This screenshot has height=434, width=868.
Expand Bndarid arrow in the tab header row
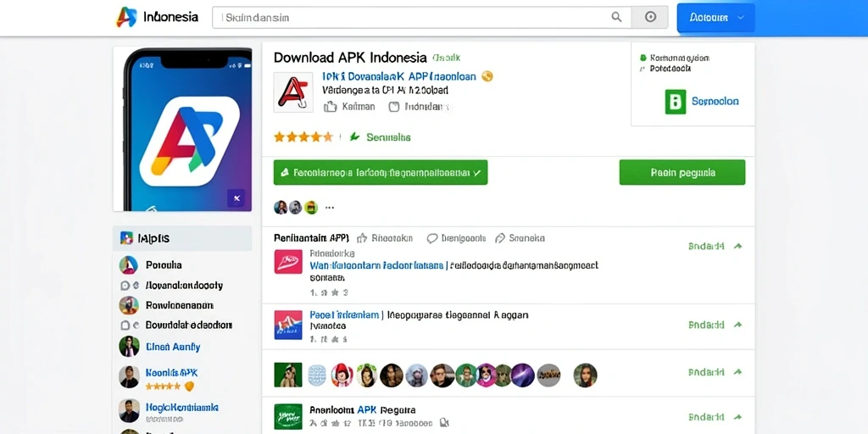(737, 247)
